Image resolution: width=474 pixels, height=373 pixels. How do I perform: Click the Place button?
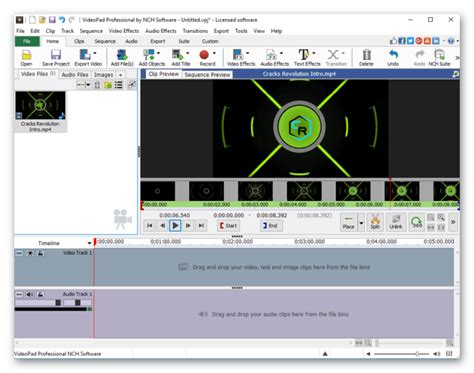point(348,222)
